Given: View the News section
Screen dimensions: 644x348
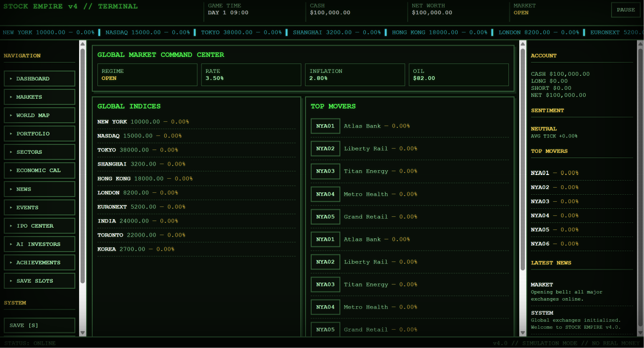Looking at the screenshot, I should pyautogui.click(x=40, y=189).
